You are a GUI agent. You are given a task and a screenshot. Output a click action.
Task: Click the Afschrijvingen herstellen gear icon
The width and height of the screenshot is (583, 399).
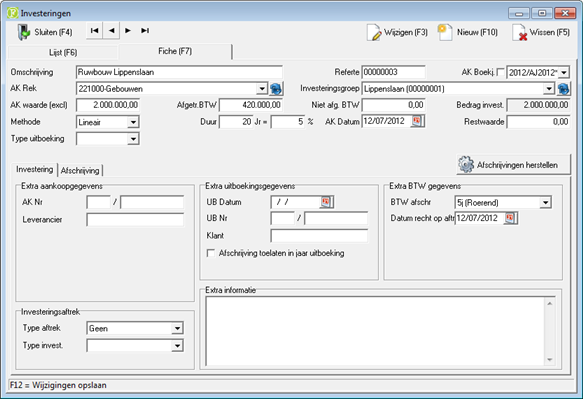466,165
